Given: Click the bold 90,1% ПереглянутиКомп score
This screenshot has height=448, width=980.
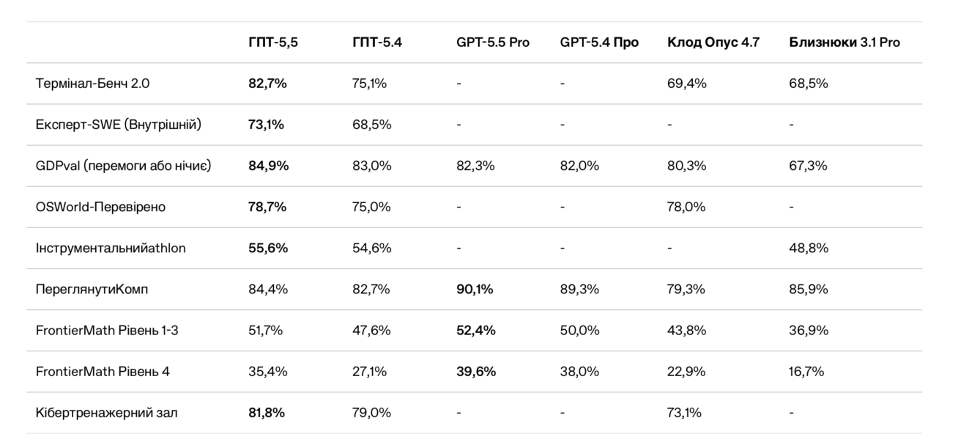Looking at the screenshot, I should [475, 289].
